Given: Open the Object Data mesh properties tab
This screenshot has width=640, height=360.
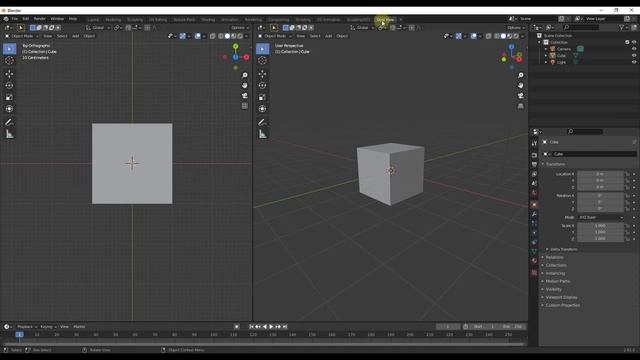Looking at the screenshot, I should pyautogui.click(x=534, y=252).
